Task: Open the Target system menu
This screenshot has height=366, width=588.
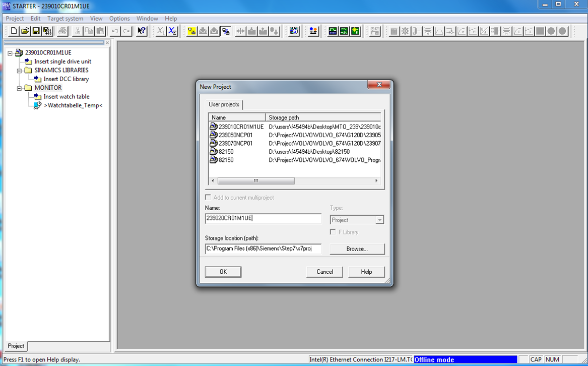Action: (65, 19)
